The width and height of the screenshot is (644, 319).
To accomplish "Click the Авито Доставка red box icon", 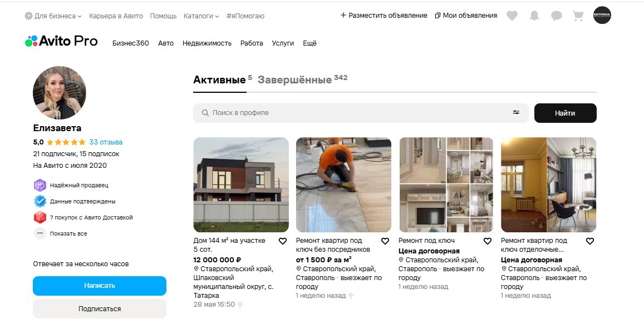I will [40, 217].
